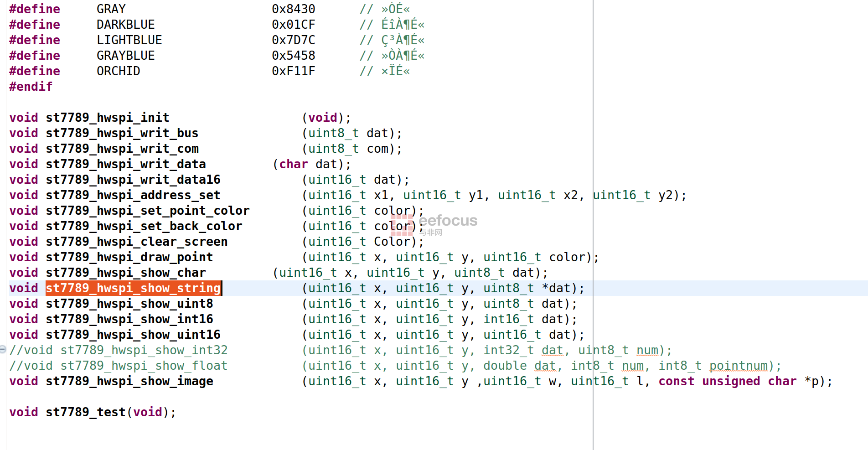Image resolution: width=868 pixels, height=450 pixels.
Task: Click the y2 parameter in address_set
Action: point(666,195)
